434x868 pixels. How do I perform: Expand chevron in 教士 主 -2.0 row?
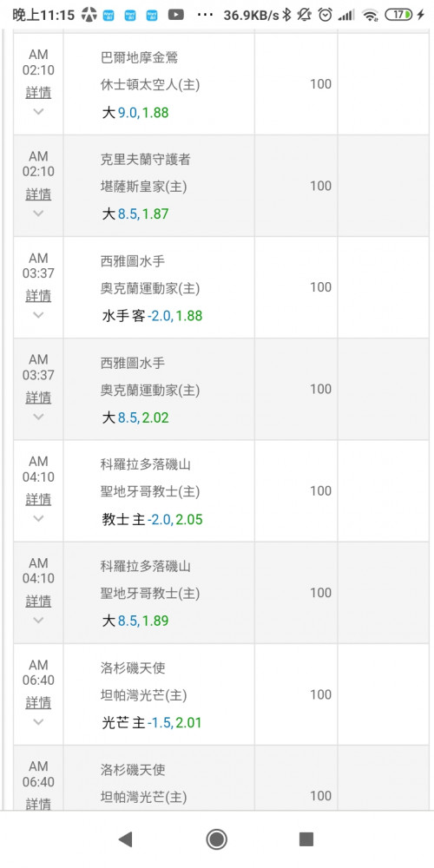38,518
